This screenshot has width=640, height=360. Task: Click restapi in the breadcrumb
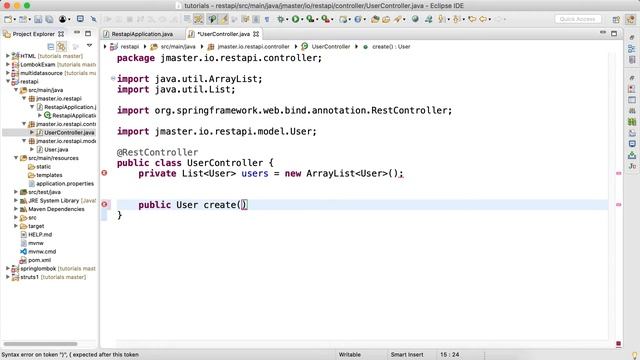tap(129, 47)
